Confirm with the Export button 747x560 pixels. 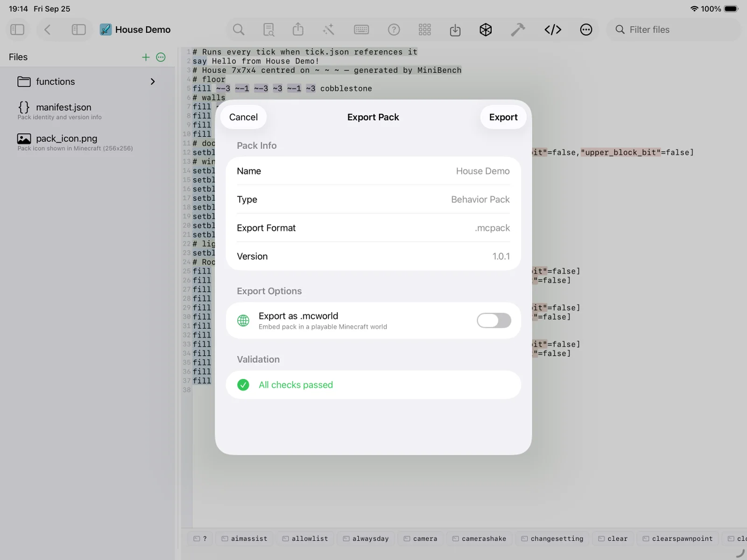tap(503, 117)
